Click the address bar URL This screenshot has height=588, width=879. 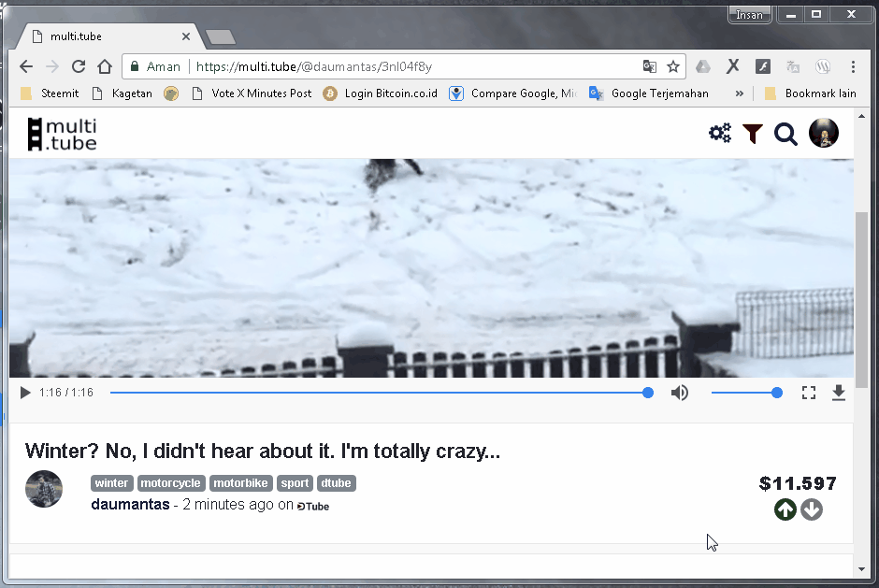[x=314, y=66]
